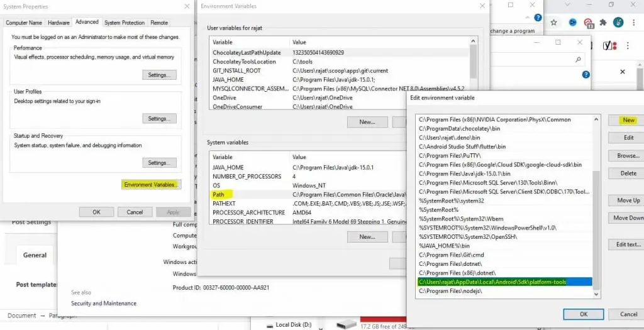Select the Path system variable row
644x330 pixels.
(308, 195)
